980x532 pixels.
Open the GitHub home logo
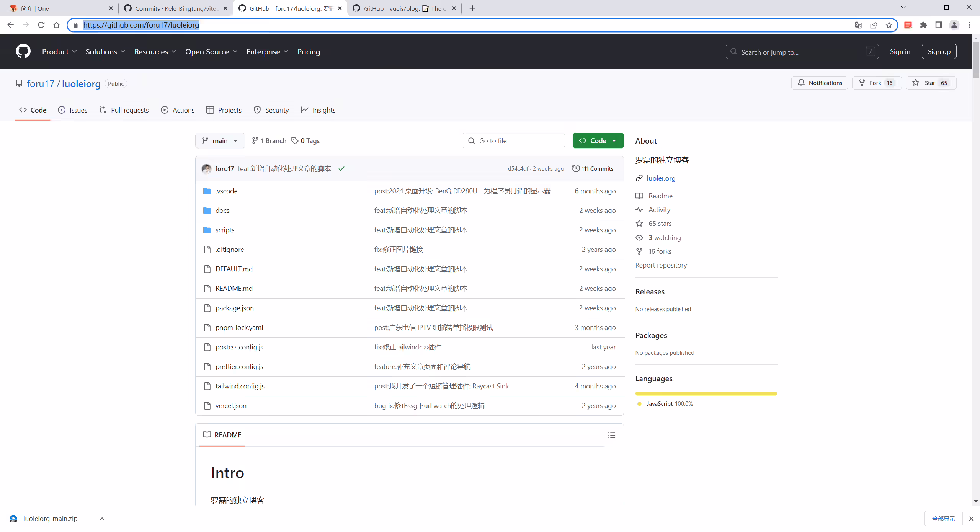(x=23, y=51)
